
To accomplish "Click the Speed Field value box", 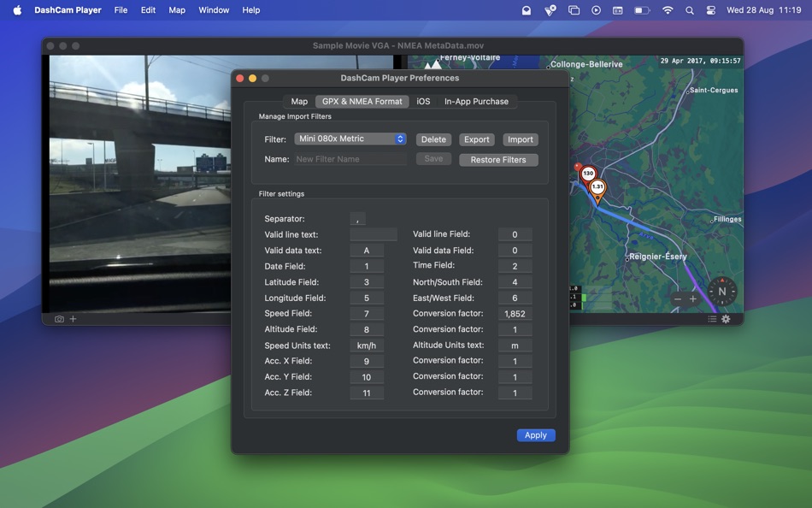I will [367, 314].
